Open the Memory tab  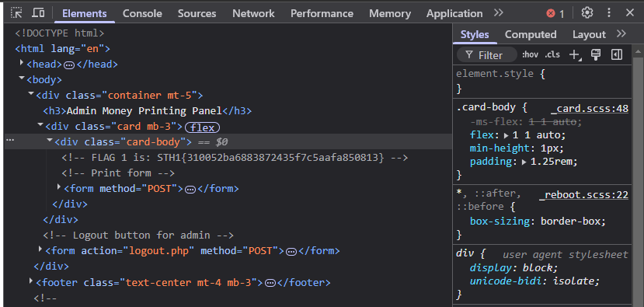(390, 13)
